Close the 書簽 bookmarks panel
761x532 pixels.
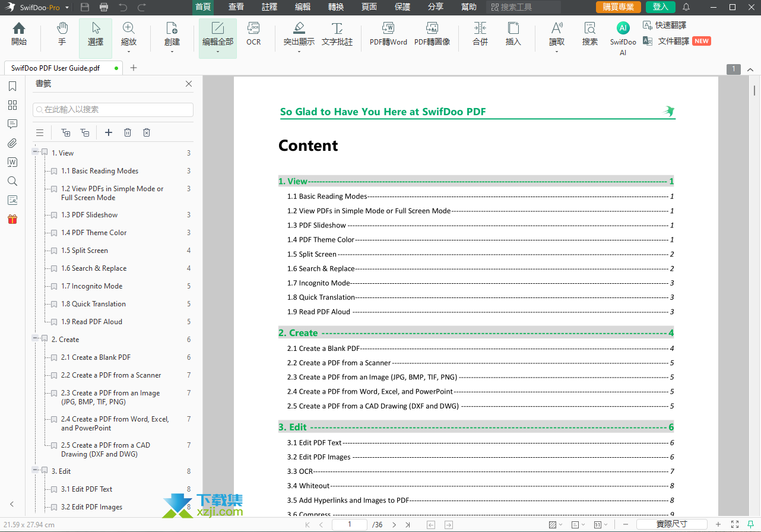tap(189, 84)
